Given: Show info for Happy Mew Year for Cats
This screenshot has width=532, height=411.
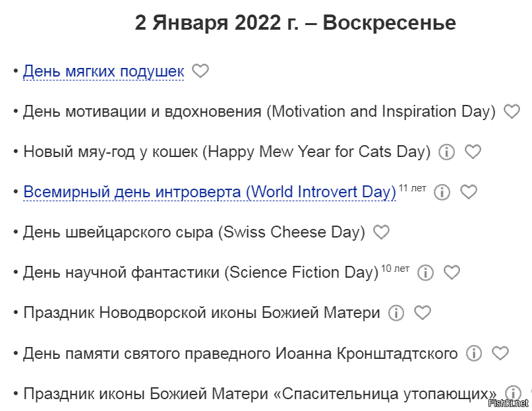Looking at the screenshot, I should (446, 152).
